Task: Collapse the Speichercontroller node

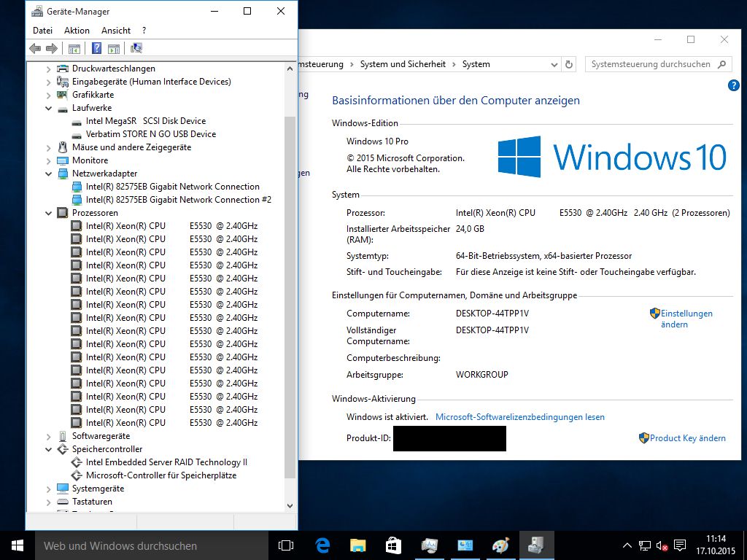Action: (x=48, y=449)
